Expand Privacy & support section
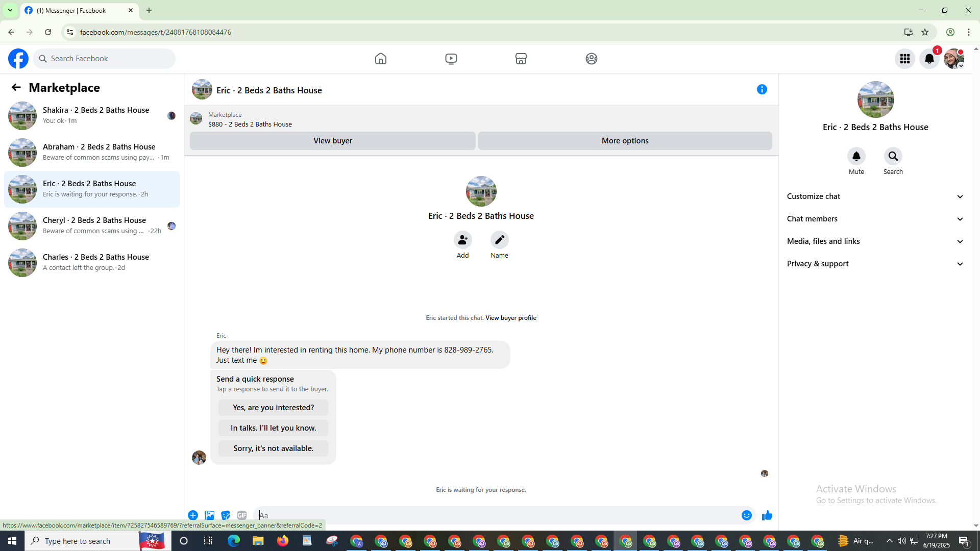980x551 pixels. [x=875, y=264]
